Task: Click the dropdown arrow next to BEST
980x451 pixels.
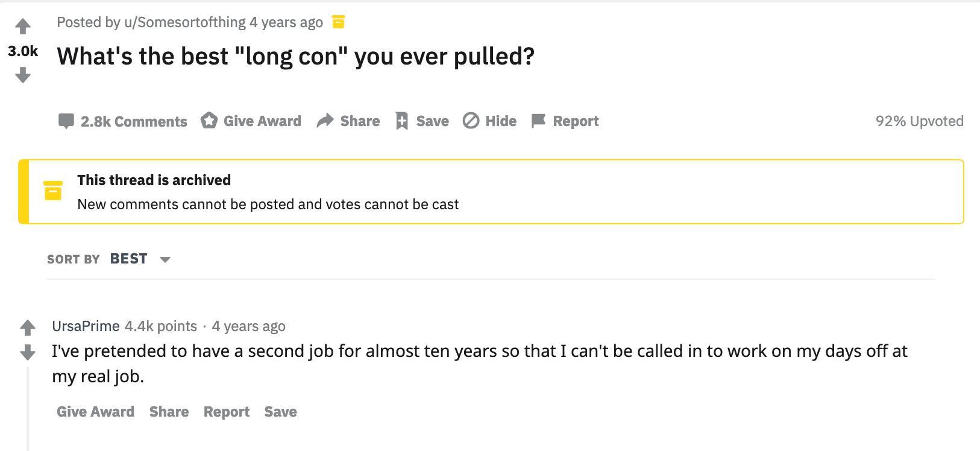Action: pyautogui.click(x=165, y=259)
